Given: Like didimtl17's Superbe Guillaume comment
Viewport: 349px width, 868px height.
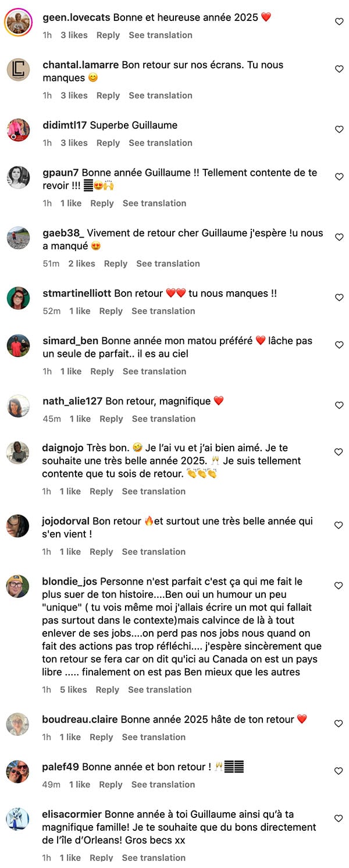Looking at the screenshot, I should [x=339, y=129].
